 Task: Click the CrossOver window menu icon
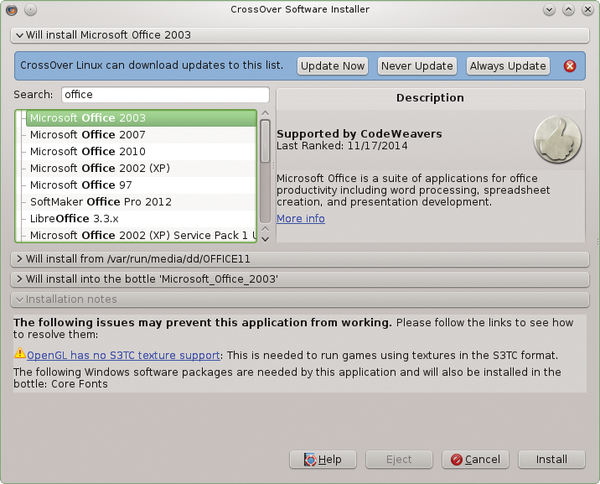tap(11, 10)
